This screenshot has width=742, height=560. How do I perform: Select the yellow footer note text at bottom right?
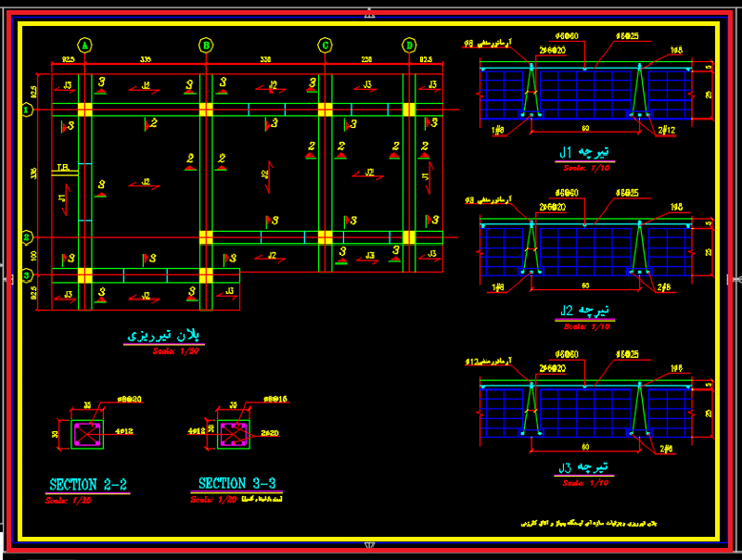[x=589, y=523]
